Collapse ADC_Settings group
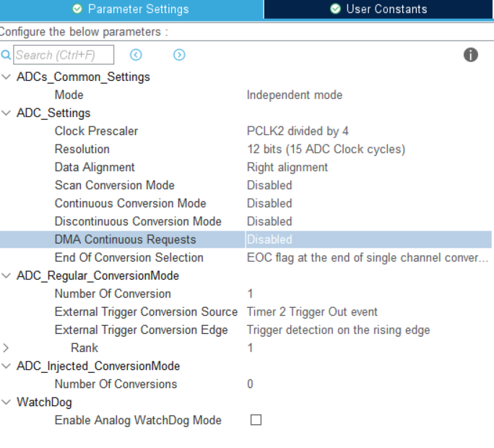Image resolution: width=494 pixels, height=448 pixels. [6, 113]
